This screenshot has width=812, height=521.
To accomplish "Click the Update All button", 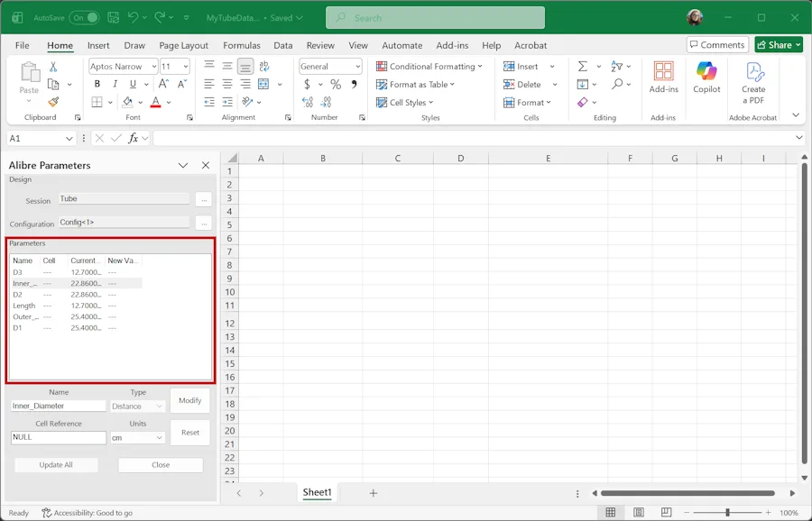I will coord(56,464).
